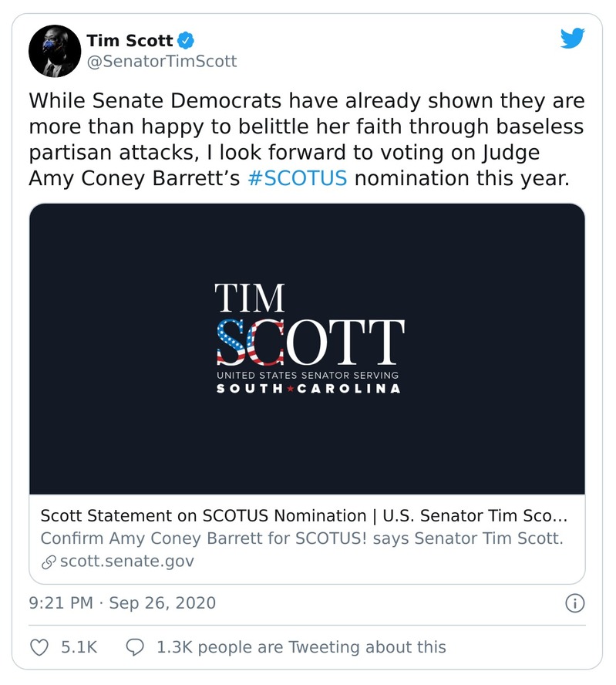The height and width of the screenshot is (685, 616).
Task: Open the Scott Statement on SCOTUS Nomination headline
Action: 303,515
